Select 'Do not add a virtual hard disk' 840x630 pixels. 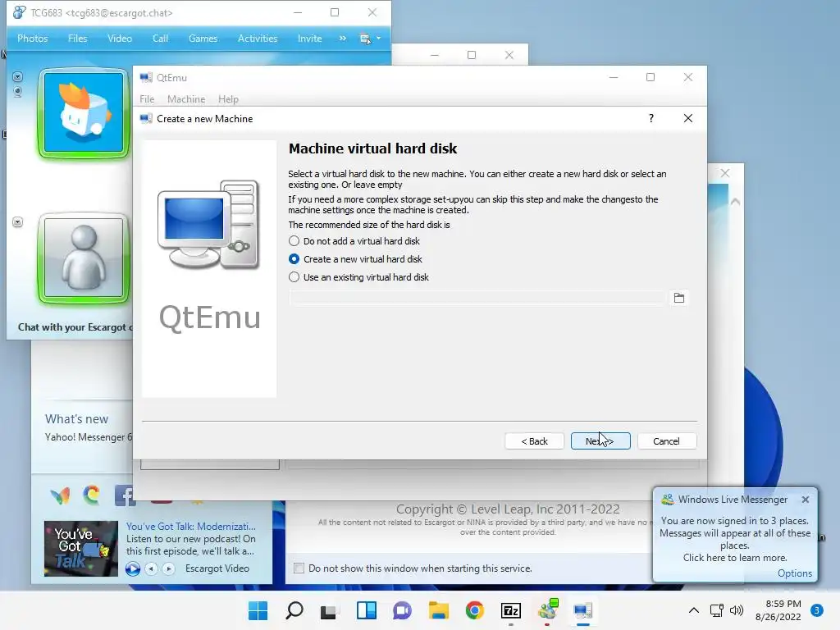(x=354, y=241)
